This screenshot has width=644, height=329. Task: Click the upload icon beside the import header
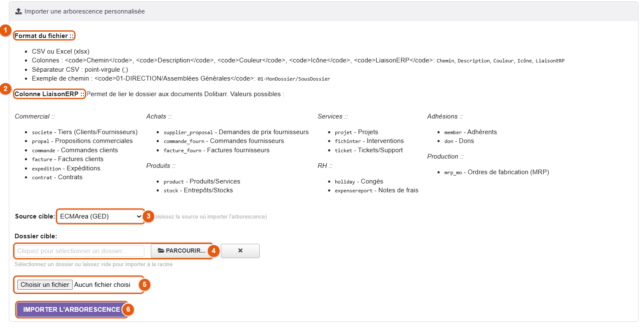(x=19, y=11)
